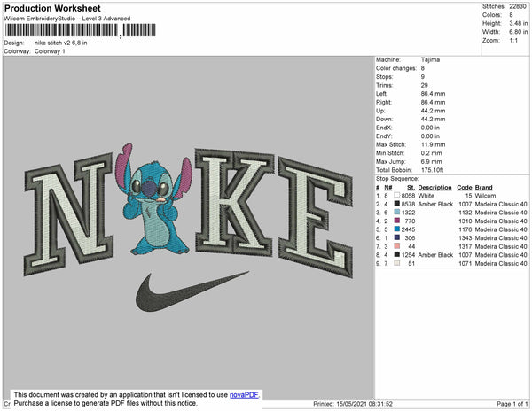The width and height of the screenshot is (532, 411).
Task: Pick the light blue swatch beside 1322
Action: point(396,213)
